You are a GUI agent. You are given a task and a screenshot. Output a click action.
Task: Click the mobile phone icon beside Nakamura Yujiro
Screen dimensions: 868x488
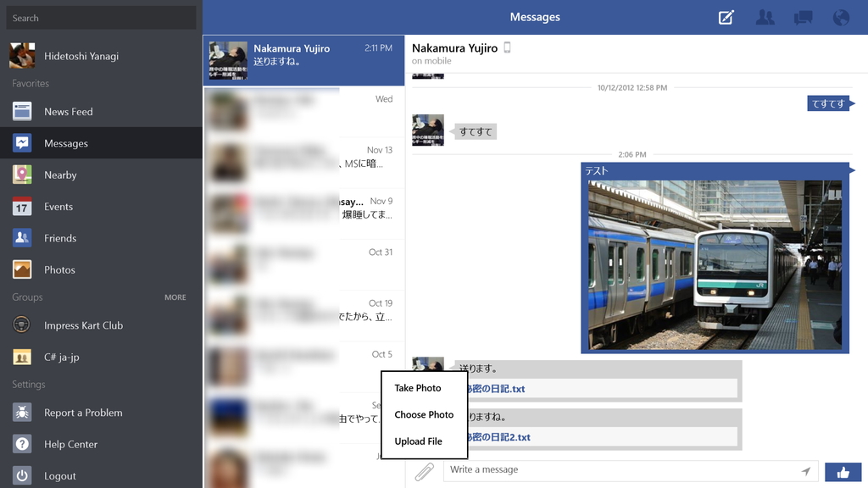[507, 47]
